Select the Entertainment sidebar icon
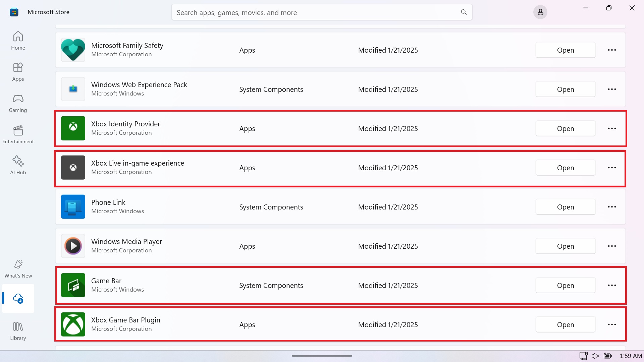 tap(18, 134)
